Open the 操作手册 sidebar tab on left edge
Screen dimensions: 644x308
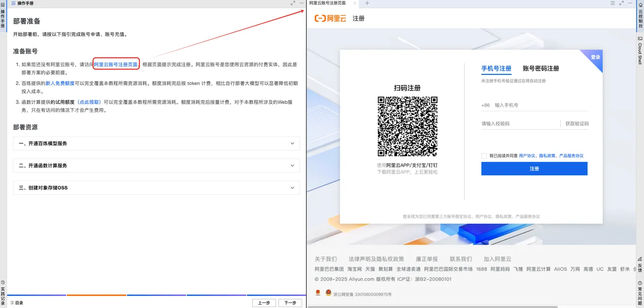click(x=3, y=17)
